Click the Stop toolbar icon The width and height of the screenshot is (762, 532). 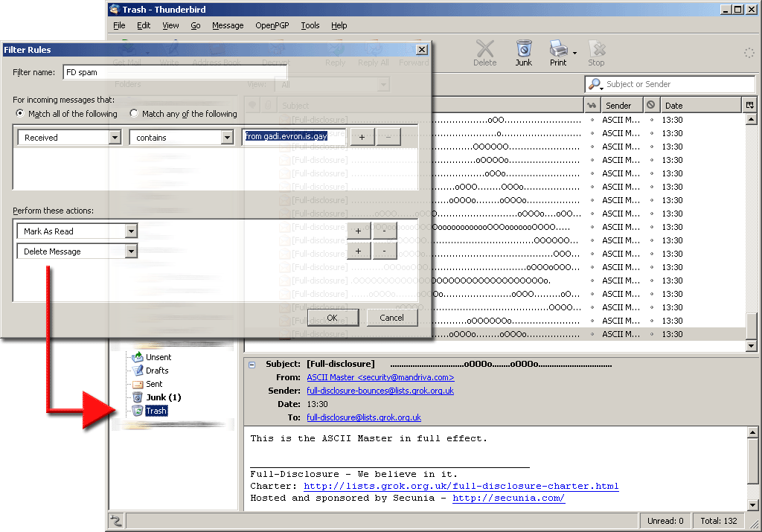pos(596,52)
